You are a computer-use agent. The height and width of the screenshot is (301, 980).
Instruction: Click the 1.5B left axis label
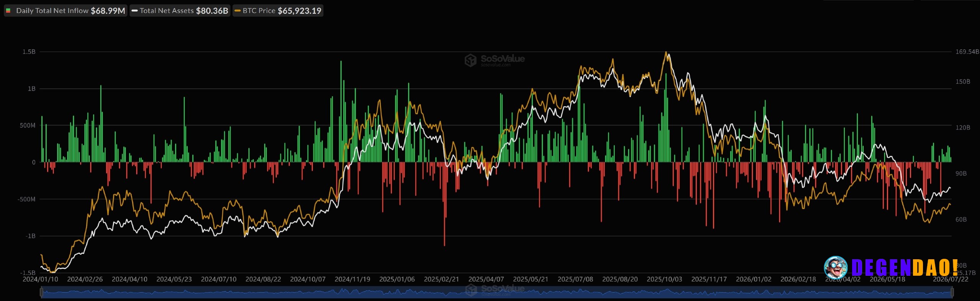(x=29, y=52)
